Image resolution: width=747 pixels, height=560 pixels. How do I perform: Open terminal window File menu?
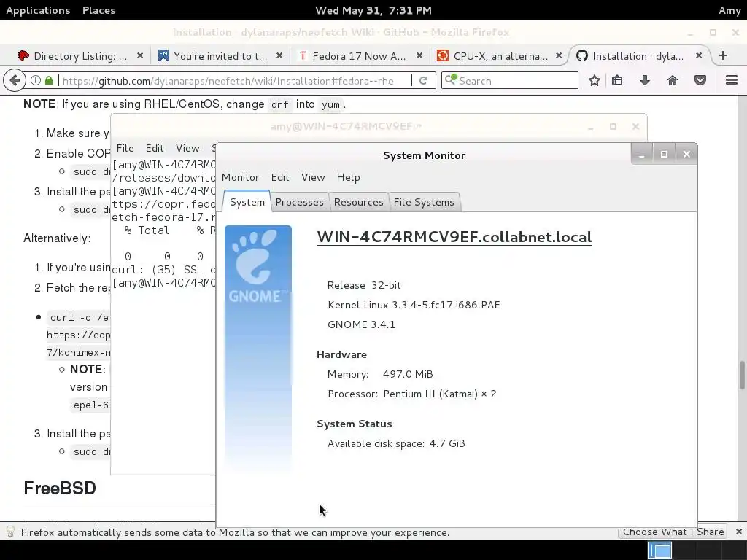tap(125, 148)
